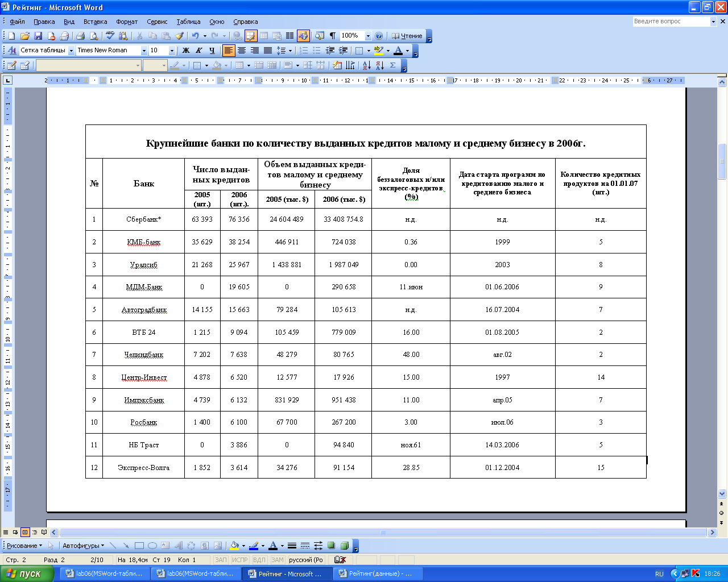The width and height of the screenshot is (728, 582).
Task: Open the Правка menu
Action: pyautogui.click(x=44, y=22)
